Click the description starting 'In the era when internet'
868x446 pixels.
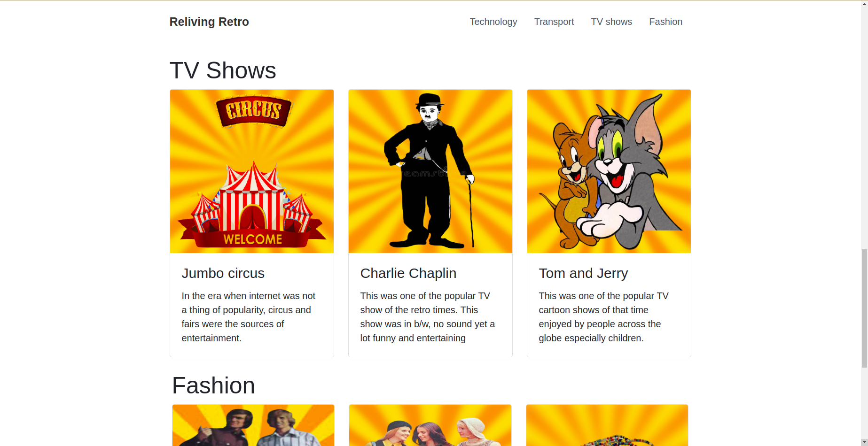coord(249,317)
